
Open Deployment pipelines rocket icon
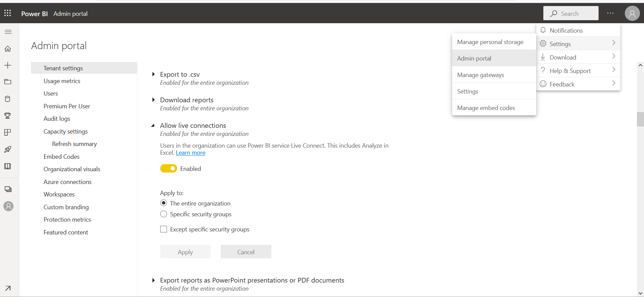pyautogui.click(x=8, y=149)
